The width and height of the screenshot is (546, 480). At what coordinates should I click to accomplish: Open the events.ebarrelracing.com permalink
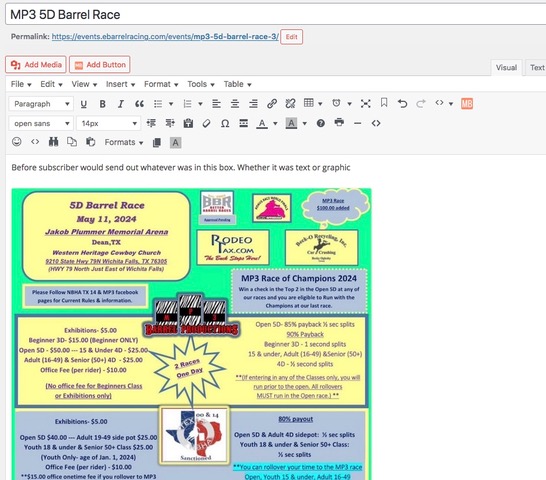(x=165, y=37)
